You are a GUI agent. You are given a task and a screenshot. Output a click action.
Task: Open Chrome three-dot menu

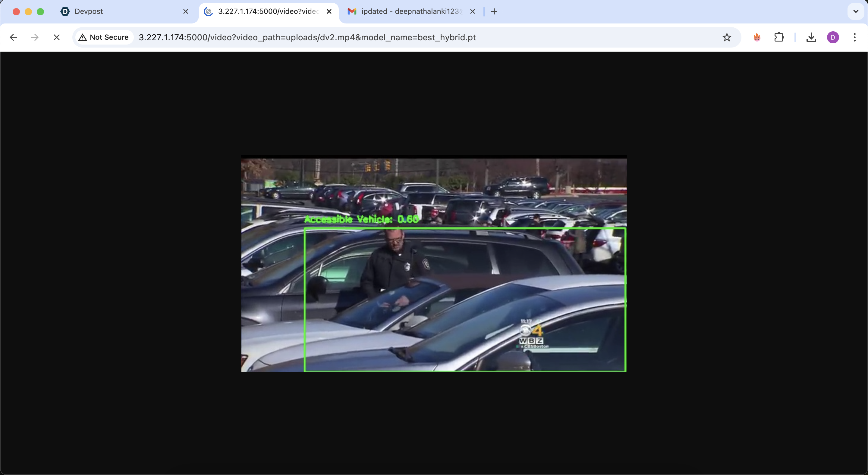[854, 37]
